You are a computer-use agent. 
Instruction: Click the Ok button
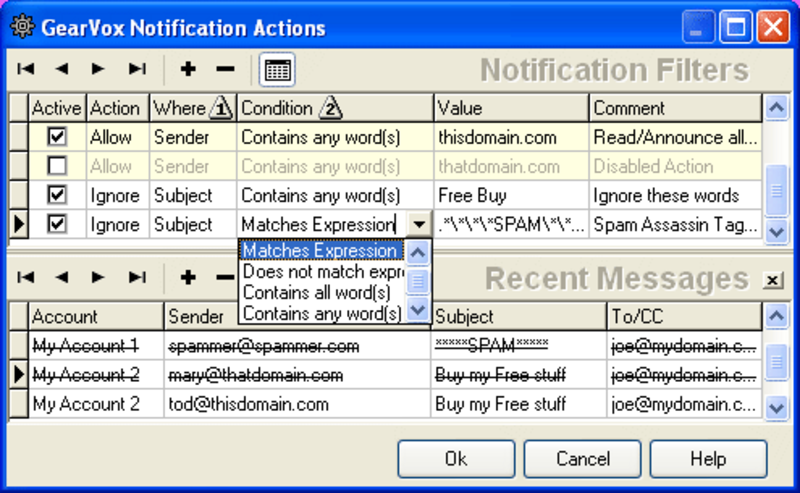[456, 459]
